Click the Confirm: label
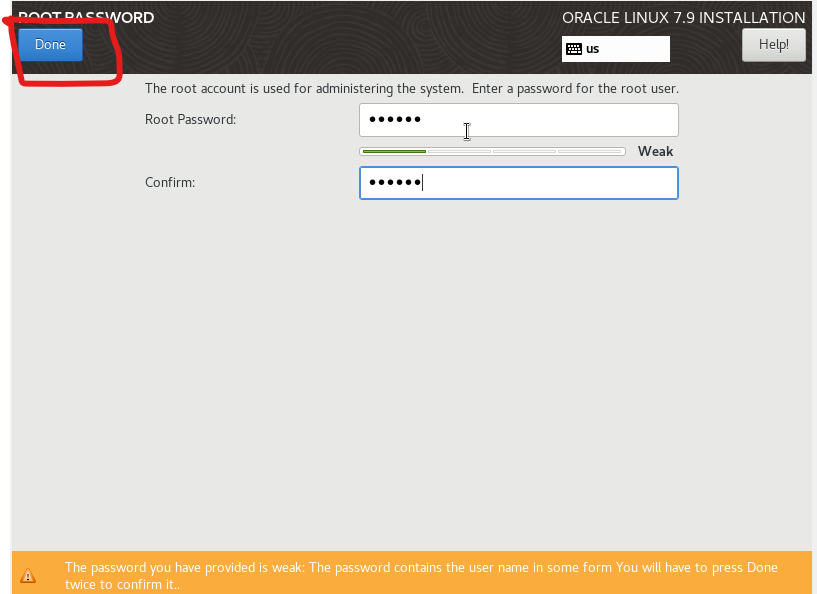817x594 pixels. (170, 183)
